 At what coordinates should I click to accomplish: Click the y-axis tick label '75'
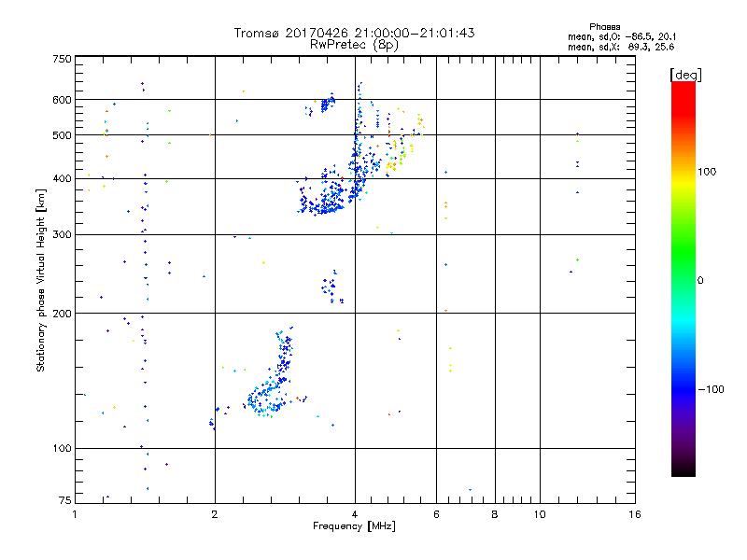click(65, 500)
